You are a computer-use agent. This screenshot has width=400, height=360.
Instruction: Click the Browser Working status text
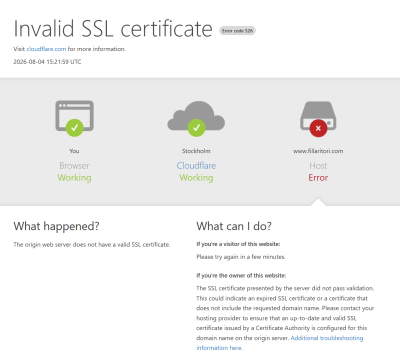point(74,172)
